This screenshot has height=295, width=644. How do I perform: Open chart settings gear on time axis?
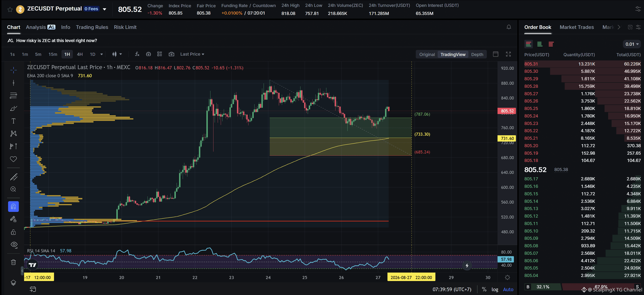pyautogui.click(x=507, y=277)
